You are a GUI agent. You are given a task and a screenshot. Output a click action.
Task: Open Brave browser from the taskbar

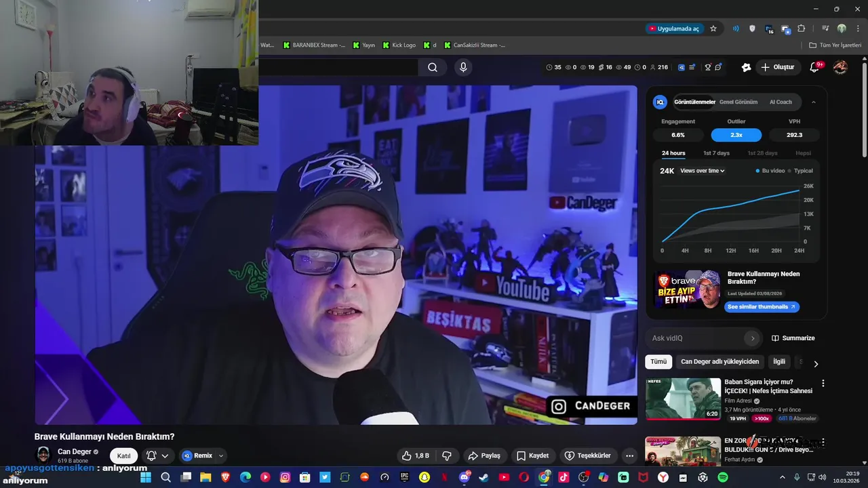pos(225,477)
